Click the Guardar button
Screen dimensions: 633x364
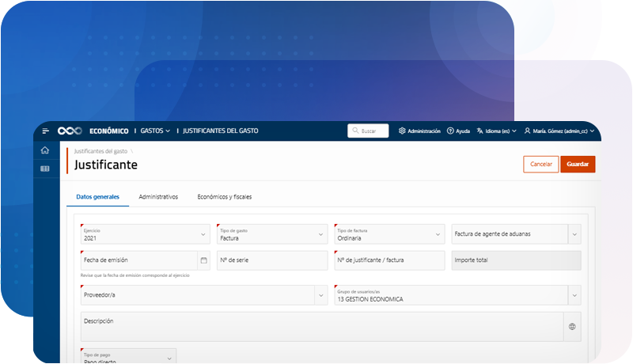(578, 164)
